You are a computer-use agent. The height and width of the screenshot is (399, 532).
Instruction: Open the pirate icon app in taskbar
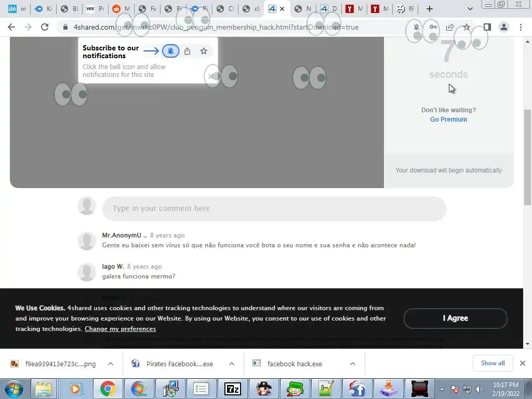point(263,389)
